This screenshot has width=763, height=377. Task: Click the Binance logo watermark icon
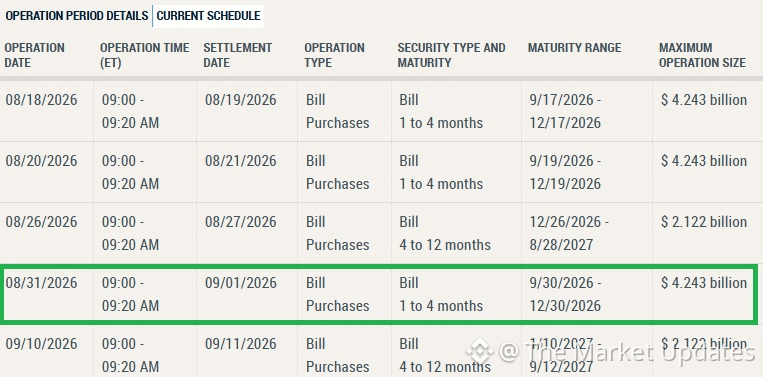479,351
